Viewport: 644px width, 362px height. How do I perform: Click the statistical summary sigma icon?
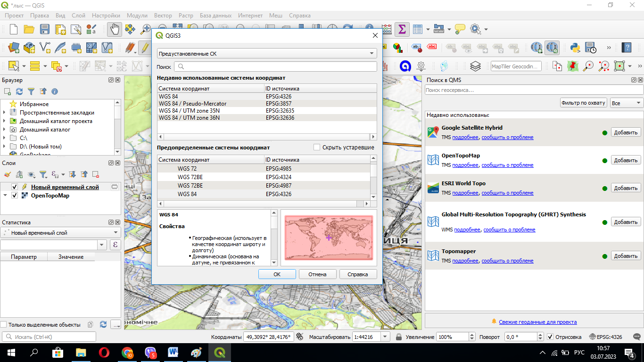[x=402, y=29]
